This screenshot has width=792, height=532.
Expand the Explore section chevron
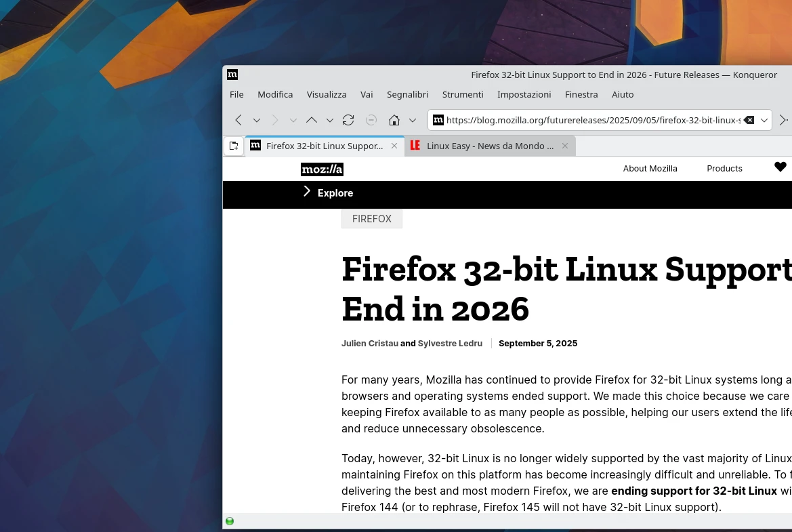(x=307, y=192)
